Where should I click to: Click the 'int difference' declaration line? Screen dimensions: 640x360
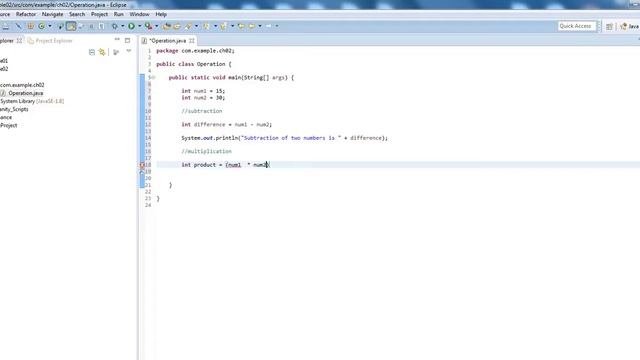click(227, 124)
